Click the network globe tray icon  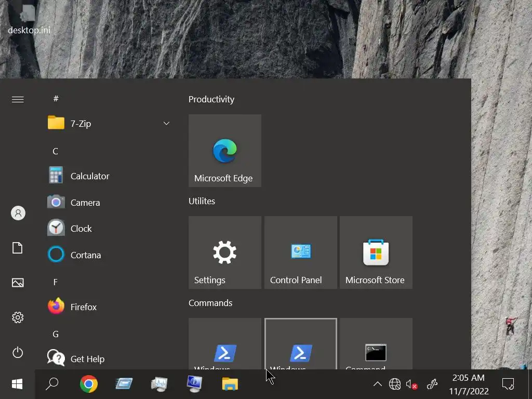coord(395,384)
